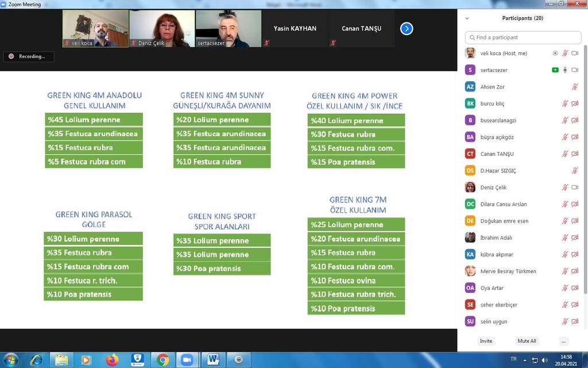This screenshot has height=368, width=588.
Task: Click muted mic icon for Merve Besiray Türkmen
Action: pos(565,271)
